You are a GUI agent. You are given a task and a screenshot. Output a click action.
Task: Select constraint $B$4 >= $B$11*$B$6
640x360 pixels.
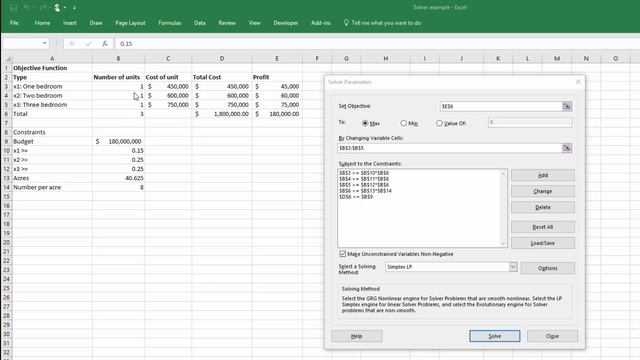click(x=364, y=179)
